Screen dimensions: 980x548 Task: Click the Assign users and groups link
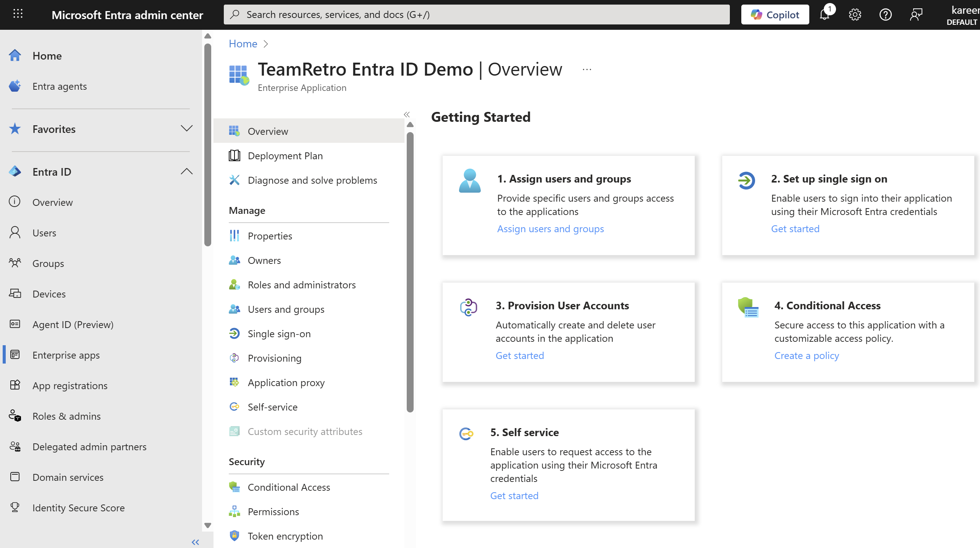coord(550,228)
